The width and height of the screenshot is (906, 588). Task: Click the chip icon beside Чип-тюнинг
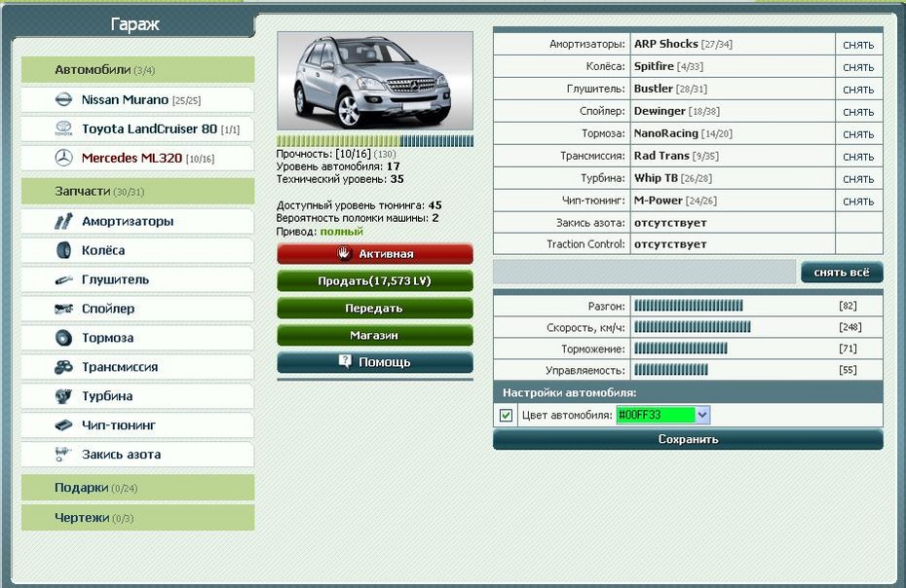[x=63, y=425]
